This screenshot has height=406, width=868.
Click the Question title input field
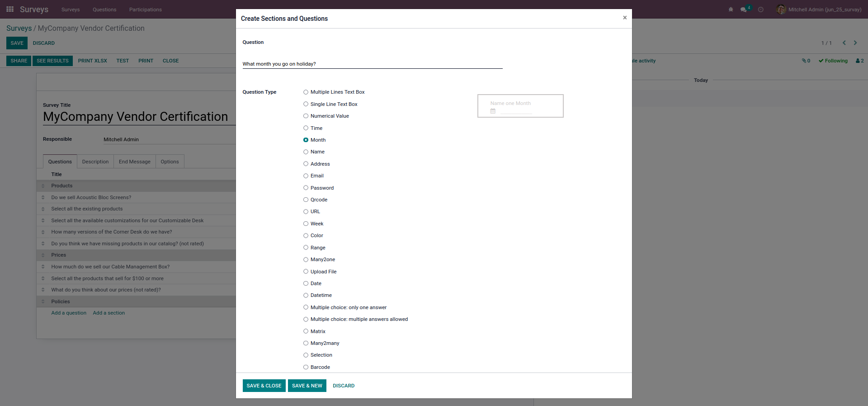(x=373, y=64)
